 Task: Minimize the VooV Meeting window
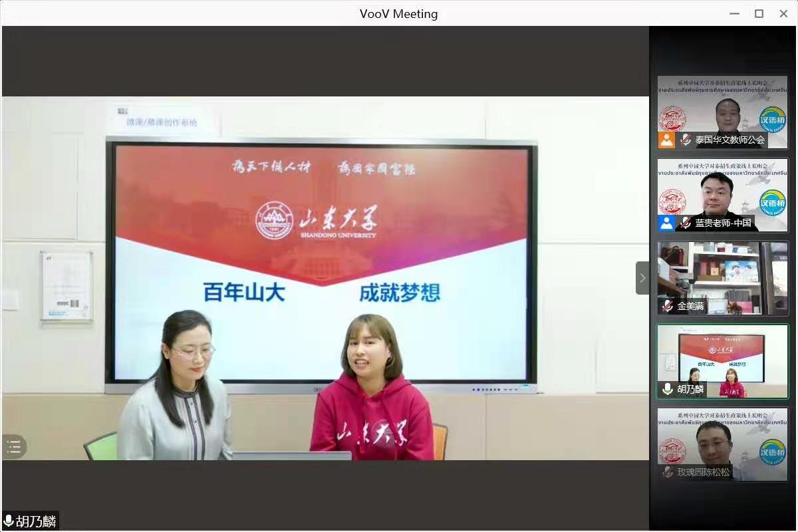(734, 13)
